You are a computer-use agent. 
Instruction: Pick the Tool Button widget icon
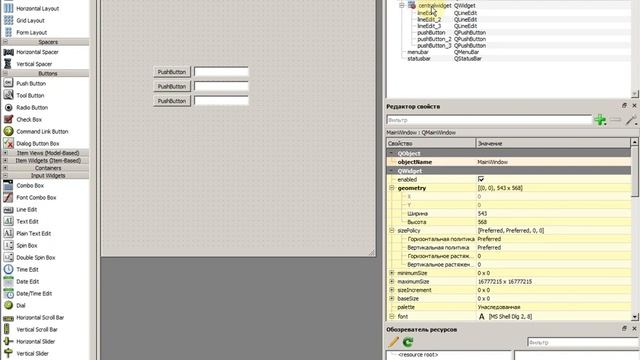8,95
